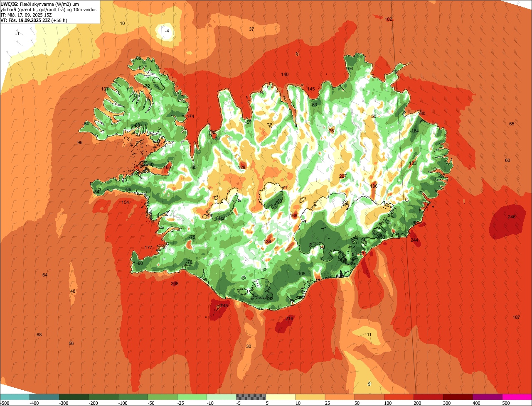Click the '177' value on the map
The image size is (532, 406).
pyautogui.click(x=148, y=247)
